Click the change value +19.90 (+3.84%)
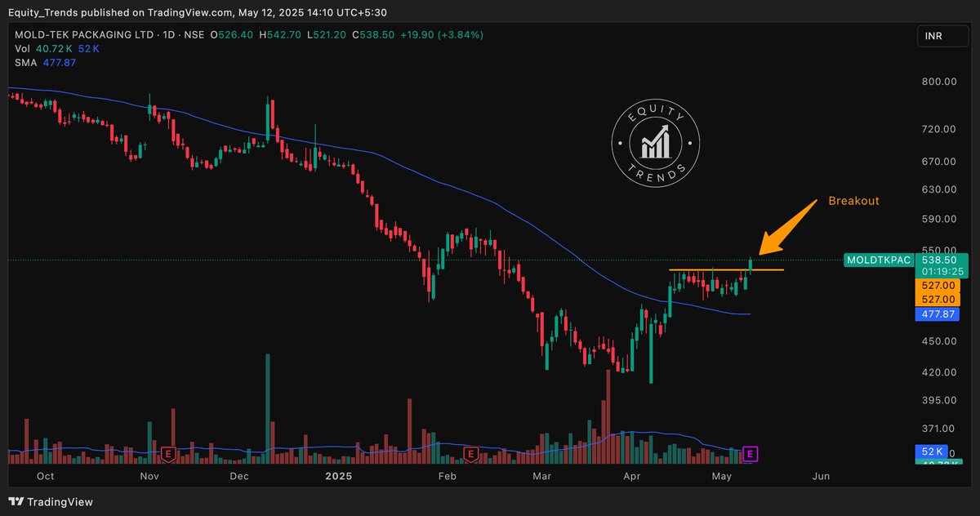The height and width of the screenshot is (516, 980). pos(443,35)
